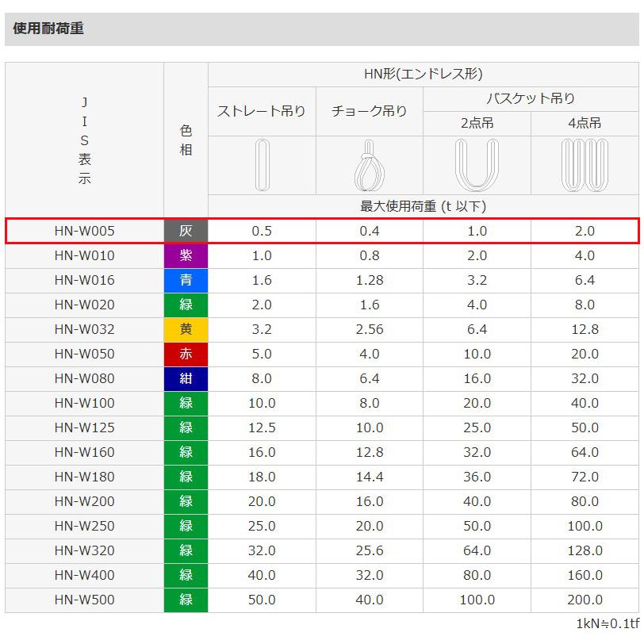
Task: Select the 2点吊 basket sling icon
Action: [477, 164]
